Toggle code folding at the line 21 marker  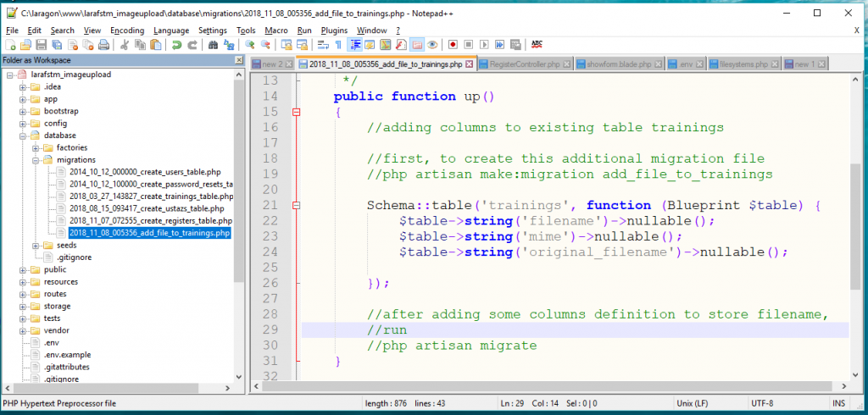click(x=296, y=206)
